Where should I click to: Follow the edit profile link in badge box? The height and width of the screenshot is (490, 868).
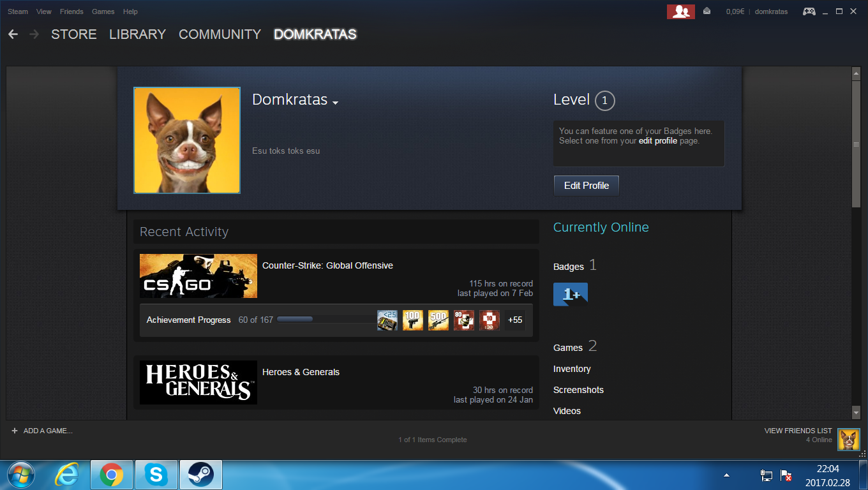click(657, 140)
